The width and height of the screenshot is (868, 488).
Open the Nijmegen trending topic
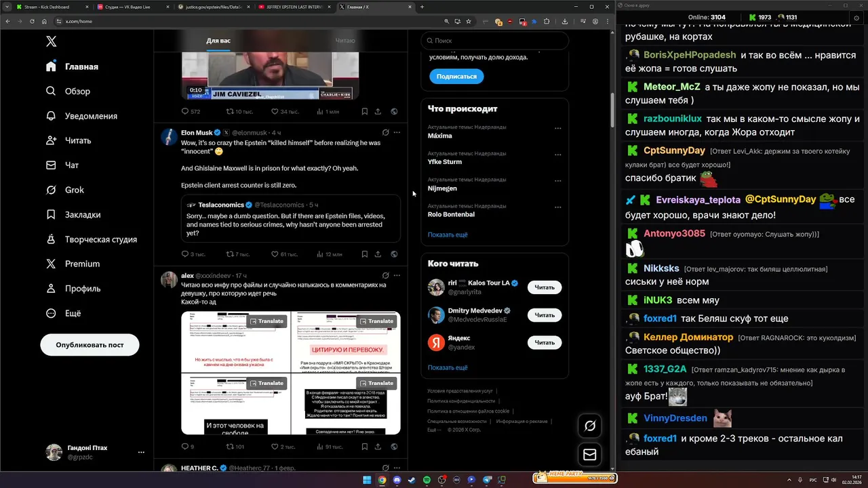(442, 188)
